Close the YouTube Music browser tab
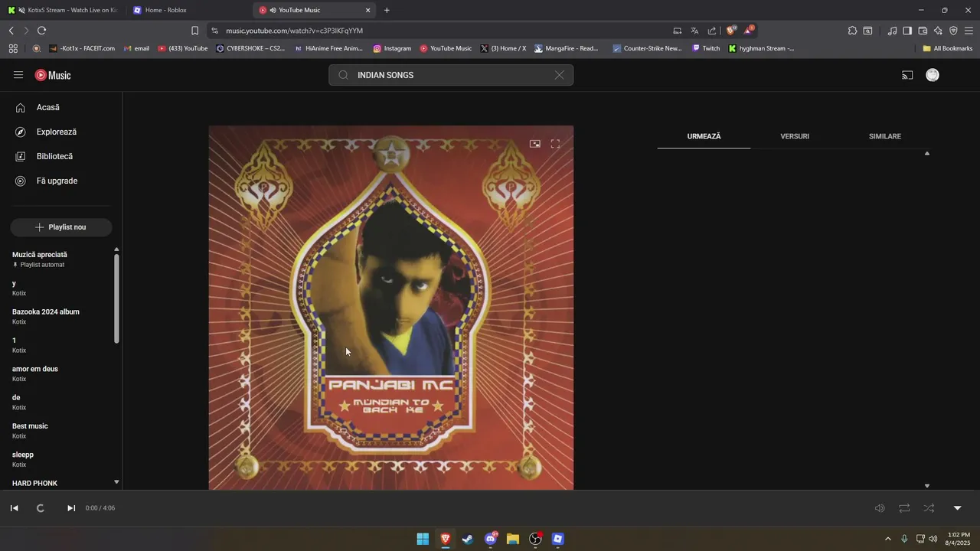This screenshot has width=980, height=551. pyautogui.click(x=367, y=10)
